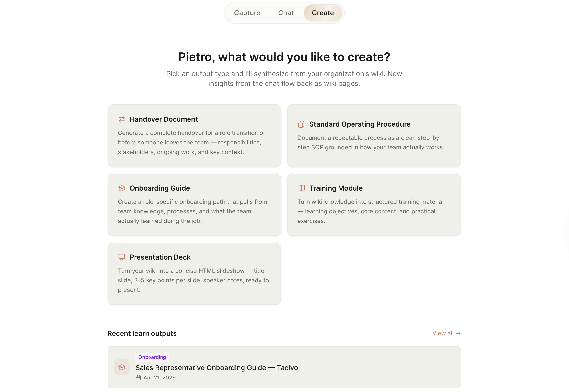Pick the Training Module output type

coord(374,205)
